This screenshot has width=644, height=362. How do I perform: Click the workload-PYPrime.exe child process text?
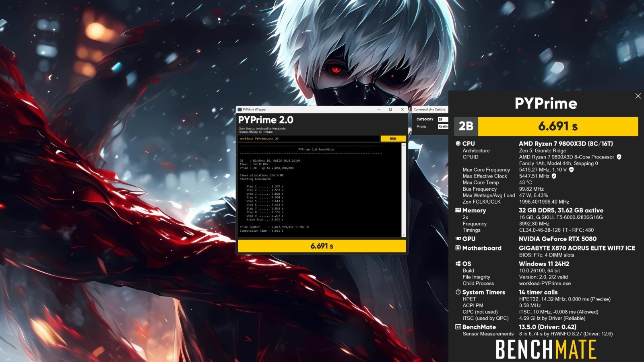coord(545,283)
